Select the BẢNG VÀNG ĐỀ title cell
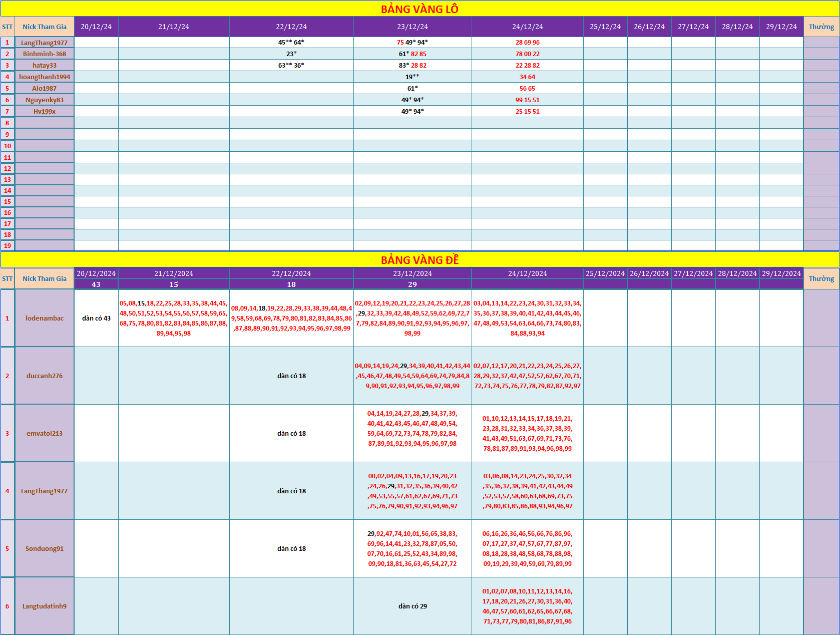840x635 pixels. pos(419,259)
